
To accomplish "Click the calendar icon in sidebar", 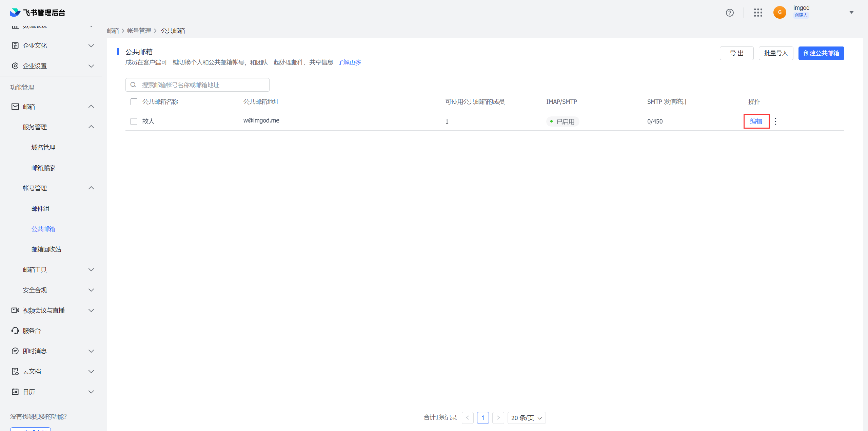I will (x=15, y=392).
